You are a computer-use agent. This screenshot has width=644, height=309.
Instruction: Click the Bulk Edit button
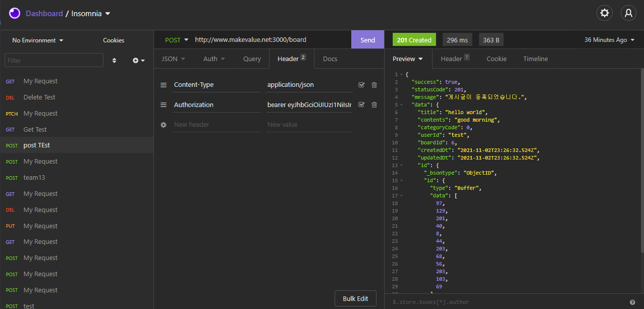click(x=355, y=298)
